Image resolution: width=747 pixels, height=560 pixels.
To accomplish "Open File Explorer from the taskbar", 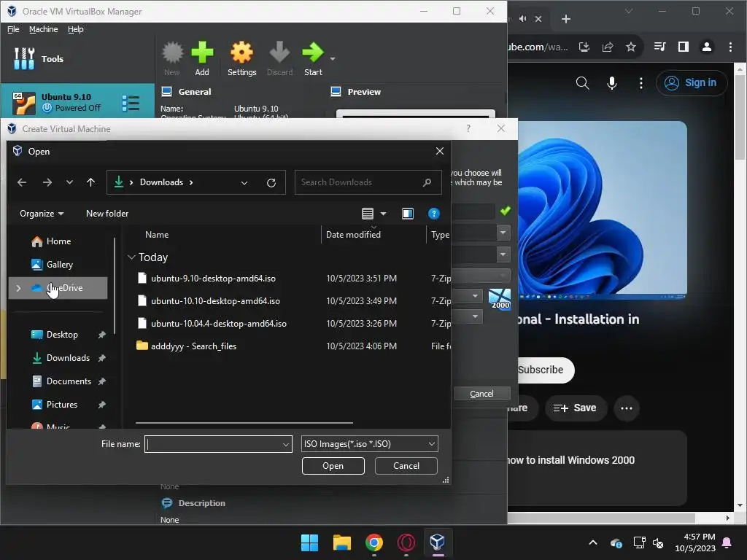I will (x=341, y=542).
